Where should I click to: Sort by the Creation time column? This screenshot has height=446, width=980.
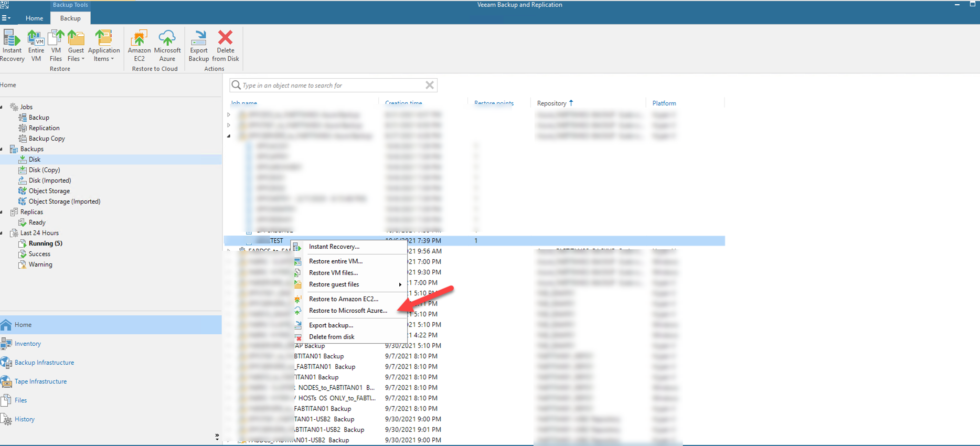(403, 103)
